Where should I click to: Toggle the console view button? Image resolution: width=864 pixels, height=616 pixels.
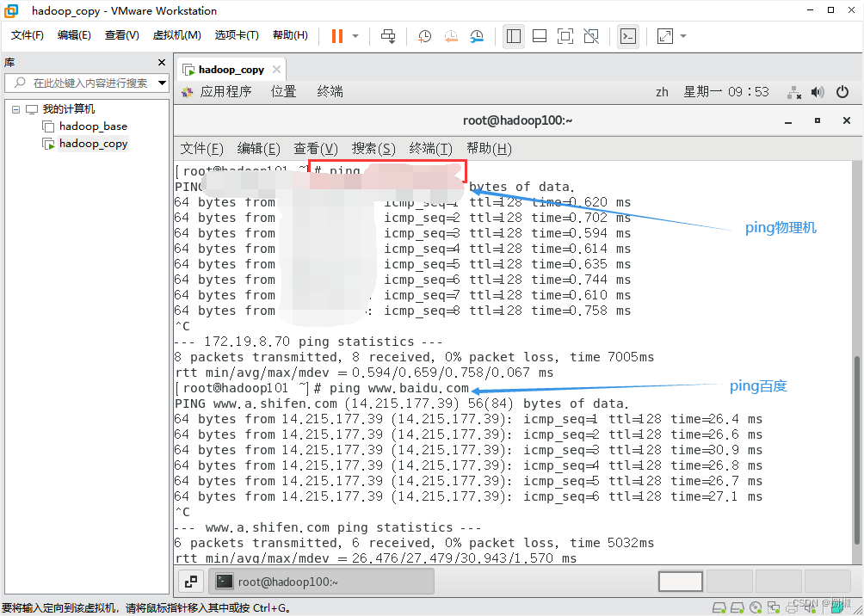[x=628, y=36]
